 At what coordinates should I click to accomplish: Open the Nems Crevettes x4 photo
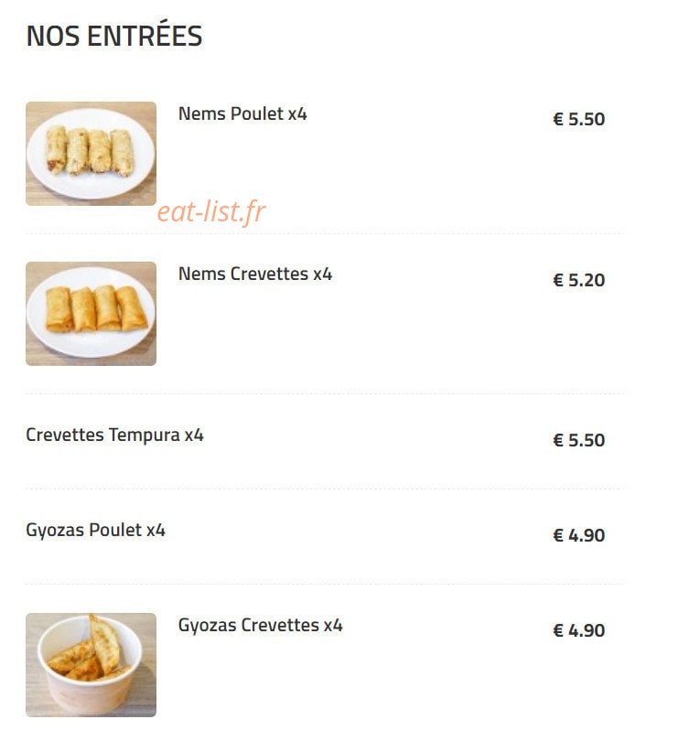click(91, 314)
